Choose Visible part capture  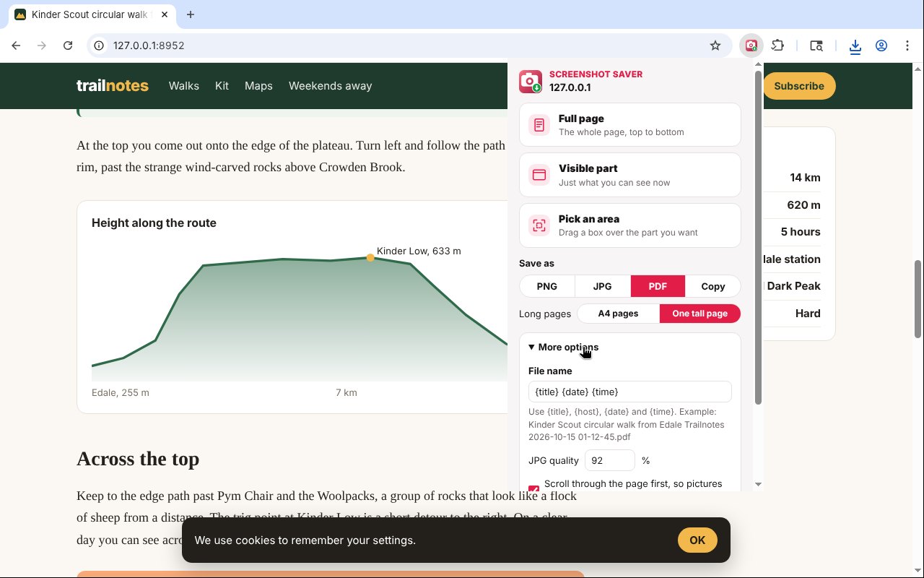point(630,175)
